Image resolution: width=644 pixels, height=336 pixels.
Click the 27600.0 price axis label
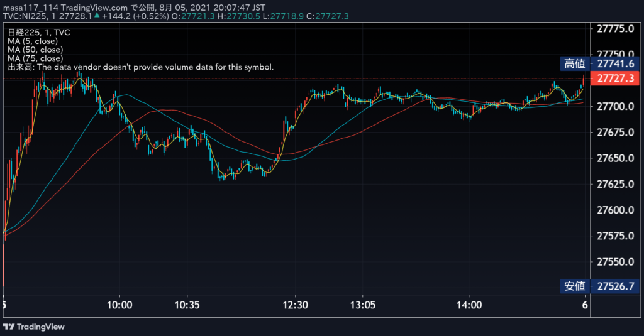point(615,210)
